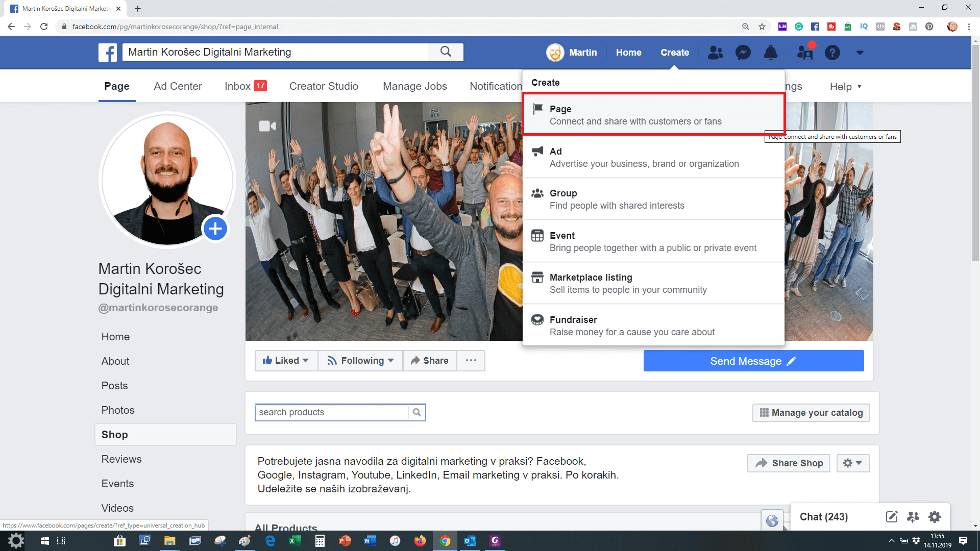Click the video camera icon on cover

pos(267,126)
